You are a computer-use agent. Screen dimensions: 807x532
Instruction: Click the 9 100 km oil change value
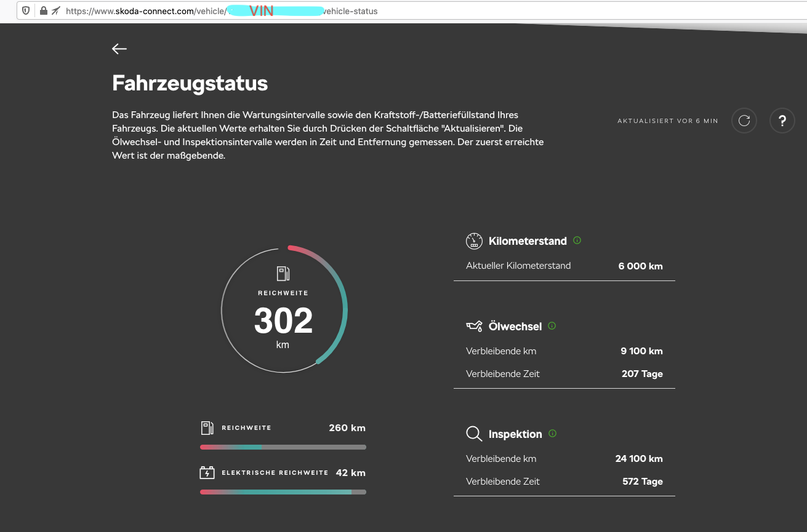coord(642,351)
